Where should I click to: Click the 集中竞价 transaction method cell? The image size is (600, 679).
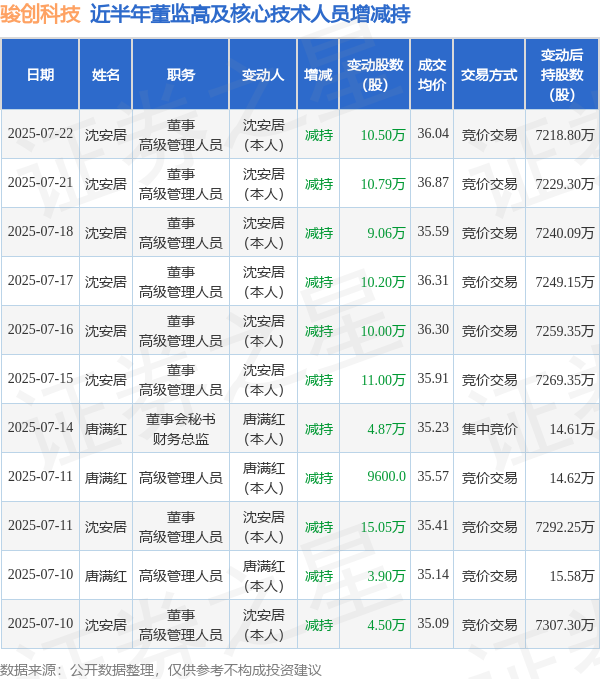point(489,429)
